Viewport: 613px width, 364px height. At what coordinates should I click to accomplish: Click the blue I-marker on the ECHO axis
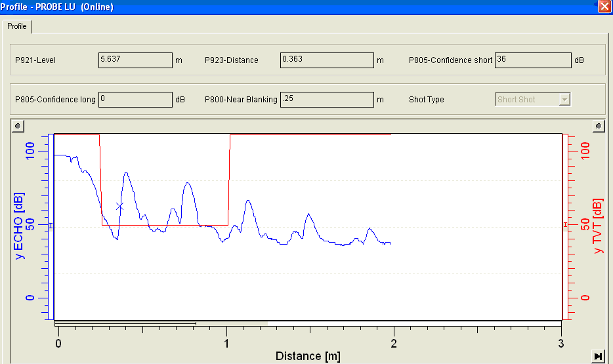coord(51,226)
